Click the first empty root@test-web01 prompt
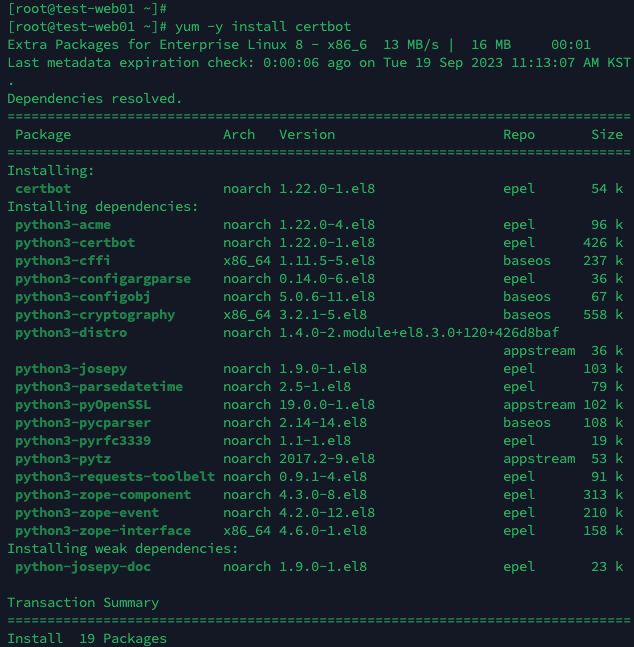The image size is (634, 647). click(x=87, y=8)
